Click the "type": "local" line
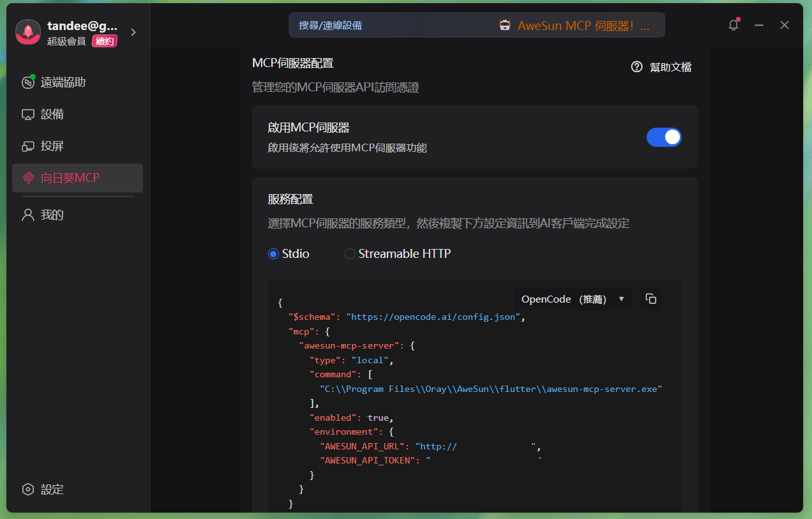Screen dimensions: 812x519 coord(351,360)
